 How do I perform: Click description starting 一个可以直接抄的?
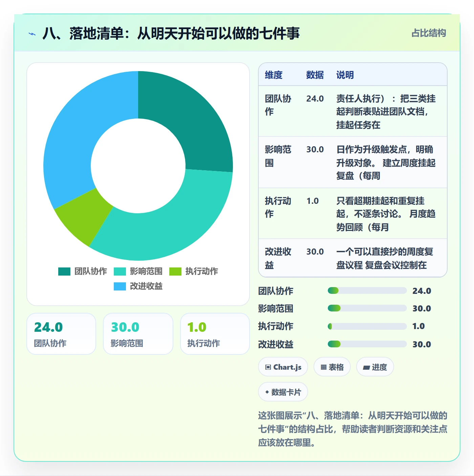point(385,258)
